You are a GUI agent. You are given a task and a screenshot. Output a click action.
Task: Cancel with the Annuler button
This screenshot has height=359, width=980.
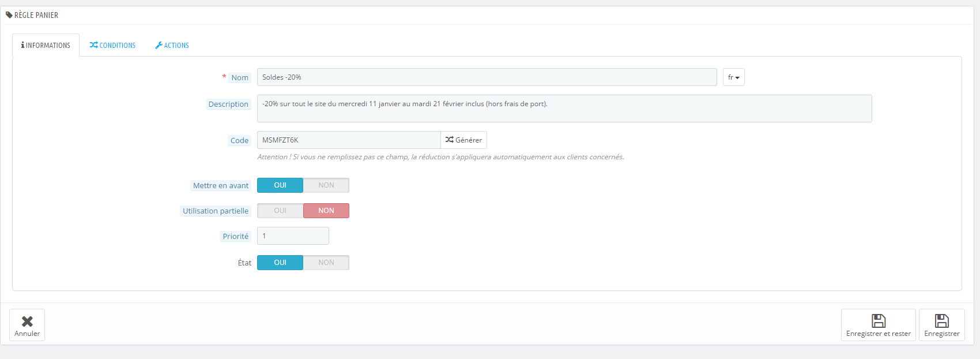(27, 325)
